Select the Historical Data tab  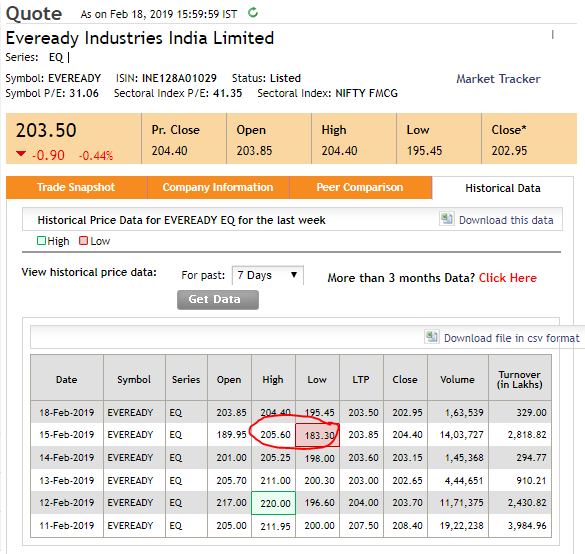(x=503, y=188)
